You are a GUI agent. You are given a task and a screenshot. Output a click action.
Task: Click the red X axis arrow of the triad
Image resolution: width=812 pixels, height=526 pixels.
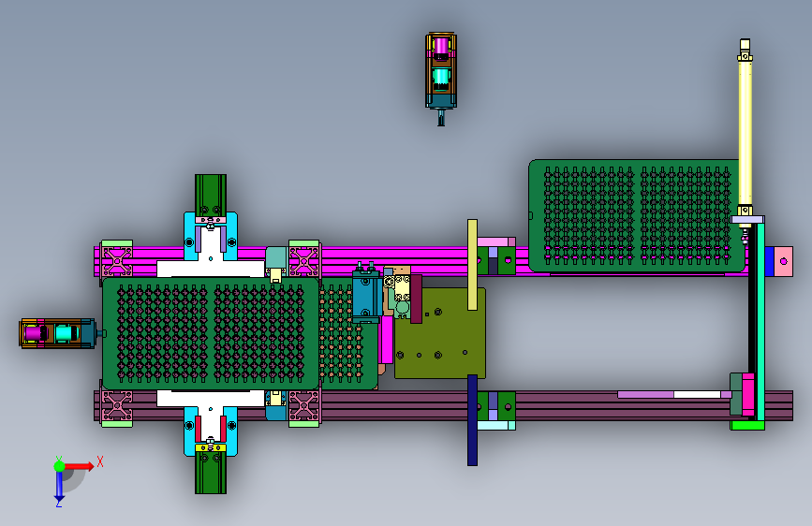point(79,466)
